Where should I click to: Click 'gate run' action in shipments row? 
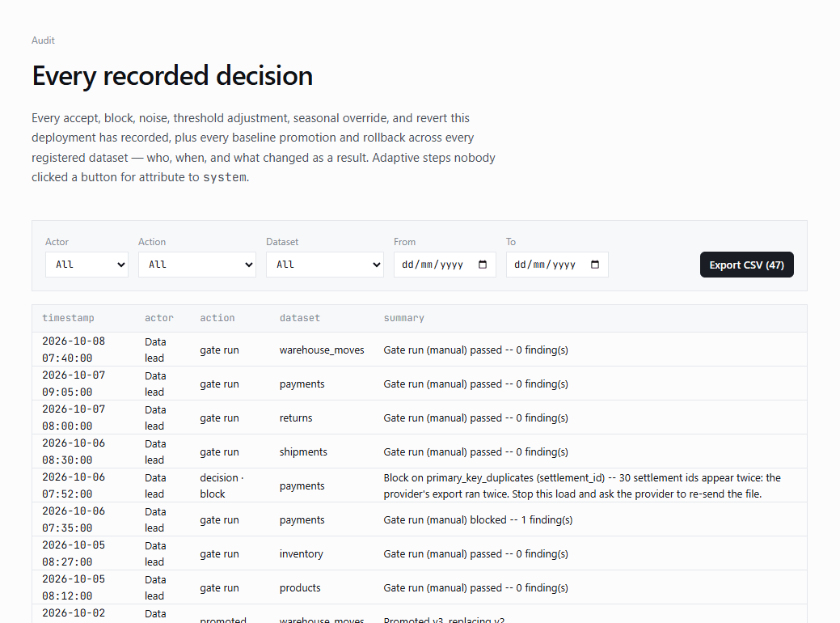tap(219, 452)
